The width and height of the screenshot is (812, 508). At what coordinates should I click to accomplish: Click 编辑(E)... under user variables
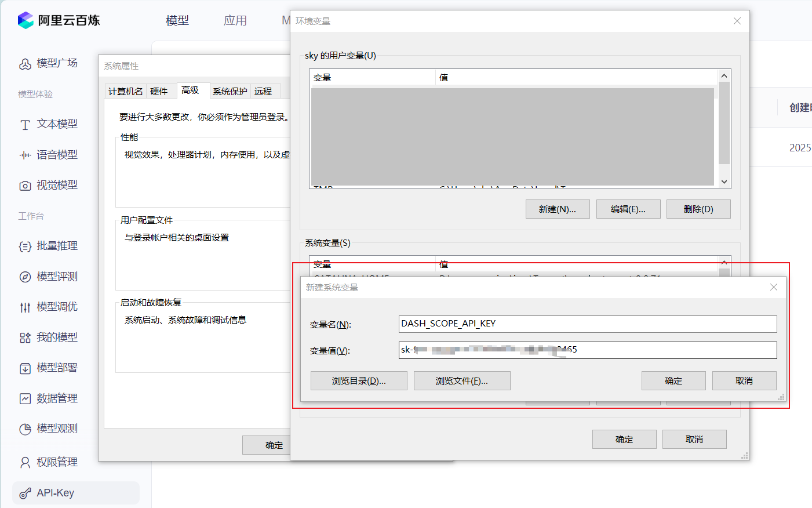[x=628, y=209]
